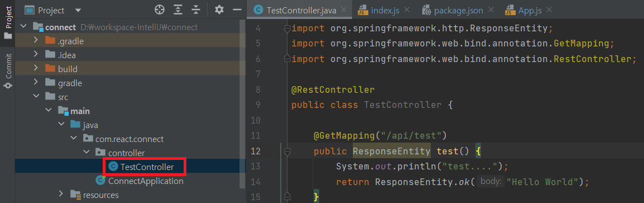Fold the import block at line 4

click(x=287, y=29)
